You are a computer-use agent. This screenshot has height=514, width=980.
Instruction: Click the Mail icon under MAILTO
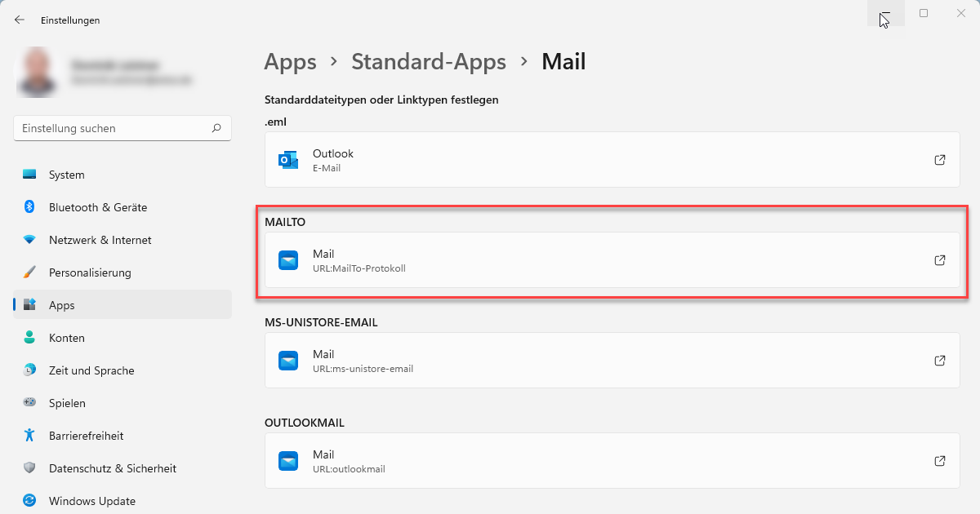288,260
